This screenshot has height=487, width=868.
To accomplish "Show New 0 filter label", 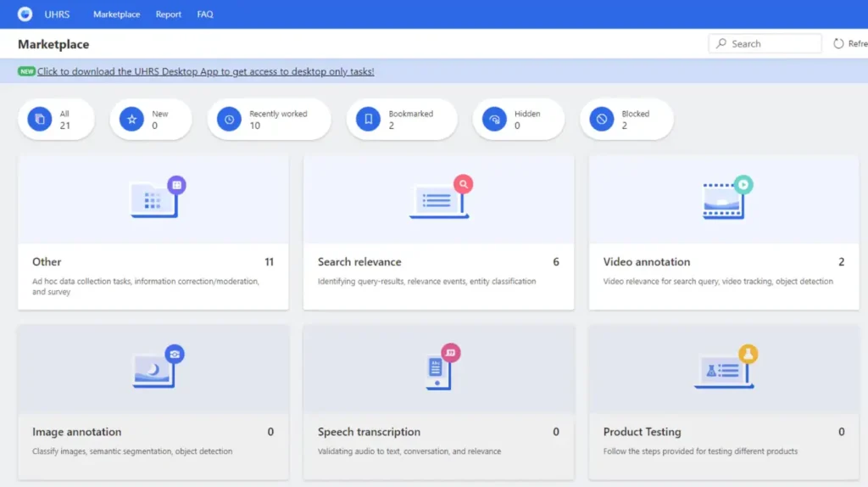I will 159,120.
